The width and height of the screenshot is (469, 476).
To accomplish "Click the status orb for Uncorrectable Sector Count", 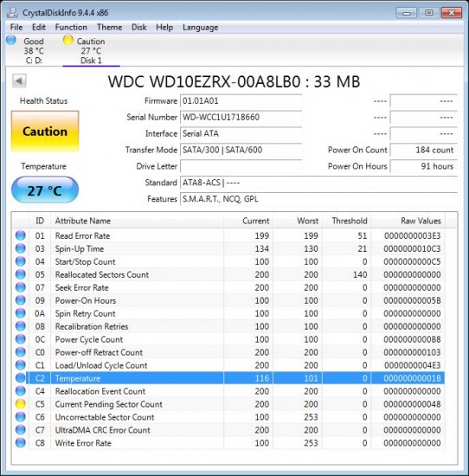I will 21,417.
